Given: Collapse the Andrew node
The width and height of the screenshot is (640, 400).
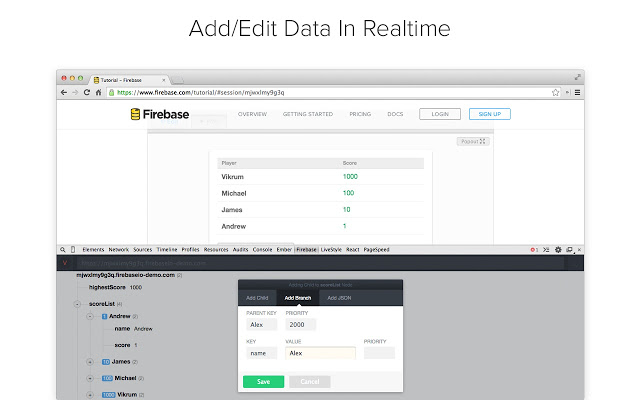Looking at the screenshot, I should (90, 316).
